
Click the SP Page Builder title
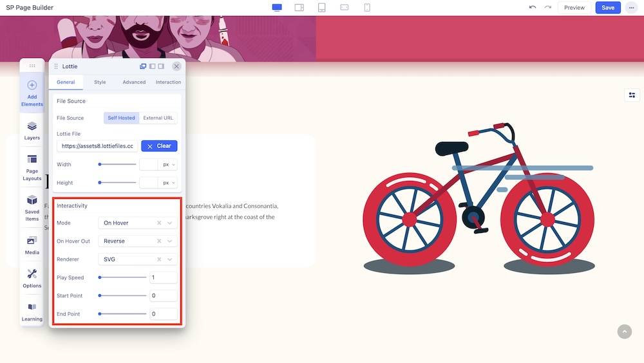(x=30, y=7)
